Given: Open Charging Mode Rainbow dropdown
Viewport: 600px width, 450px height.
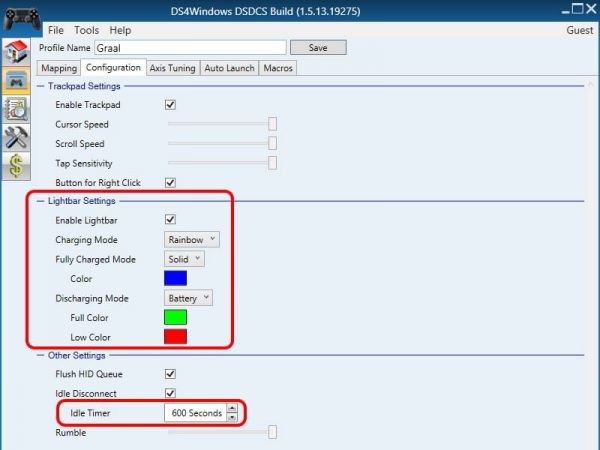Looking at the screenshot, I should [192, 240].
